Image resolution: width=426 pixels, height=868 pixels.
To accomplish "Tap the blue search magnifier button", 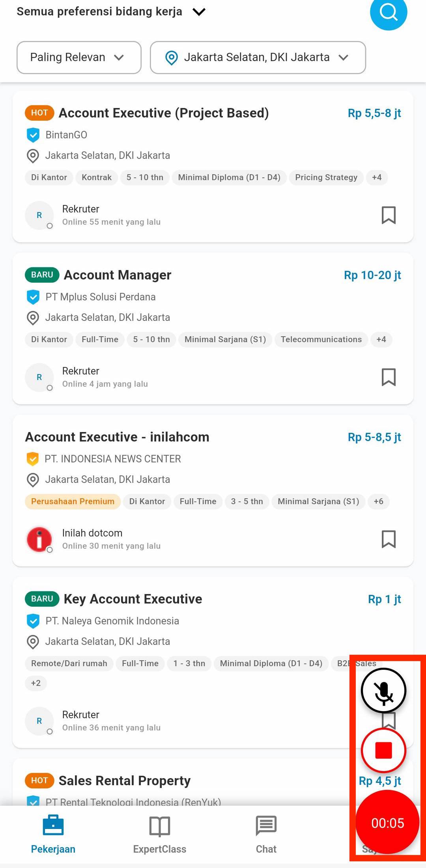I will (388, 13).
